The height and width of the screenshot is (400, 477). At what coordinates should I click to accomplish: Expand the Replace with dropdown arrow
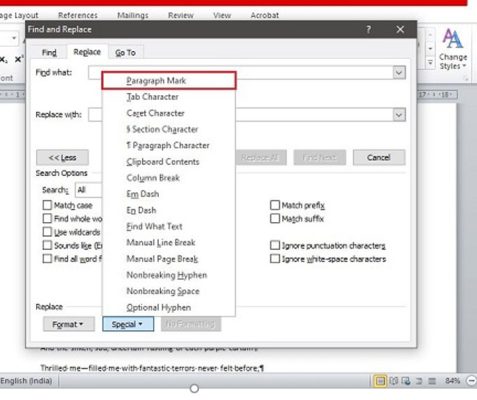(399, 115)
